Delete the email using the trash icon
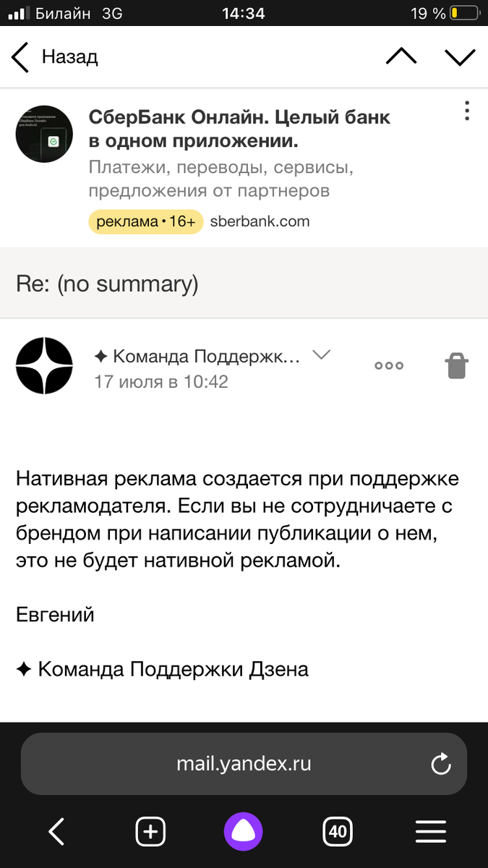 (457, 365)
